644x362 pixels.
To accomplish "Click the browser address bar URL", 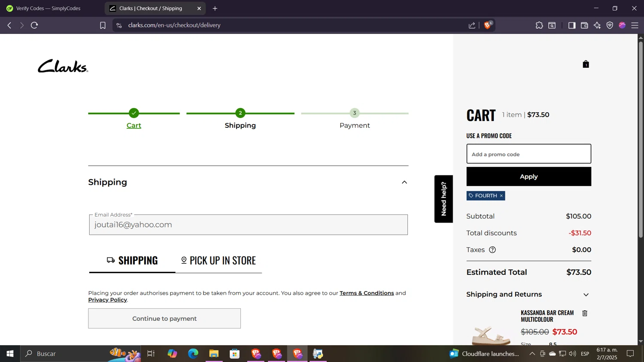I will [x=174, y=25].
